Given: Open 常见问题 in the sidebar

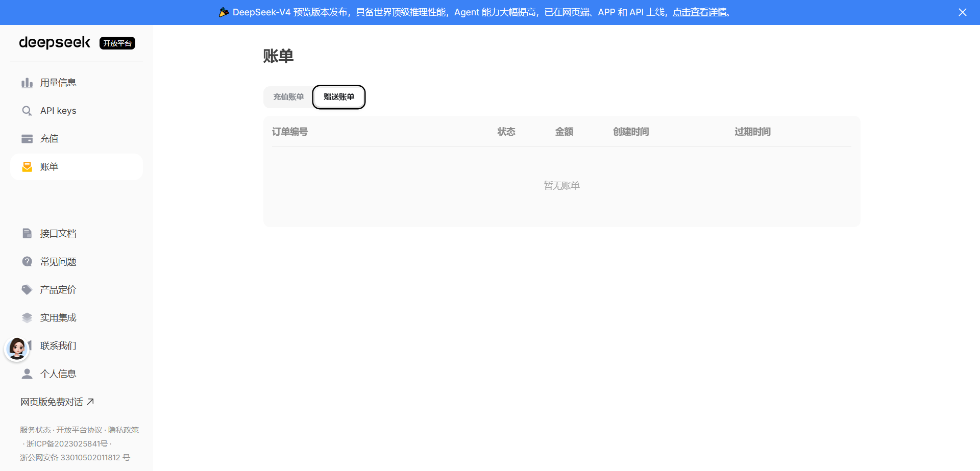Looking at the screenshot, I should click(x=77, y=262).
